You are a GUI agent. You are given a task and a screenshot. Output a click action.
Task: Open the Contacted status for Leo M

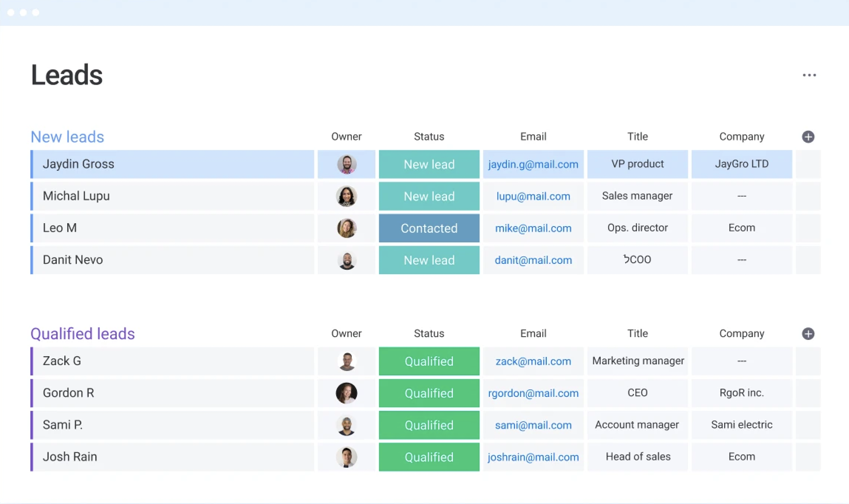(x=429, y=228)
